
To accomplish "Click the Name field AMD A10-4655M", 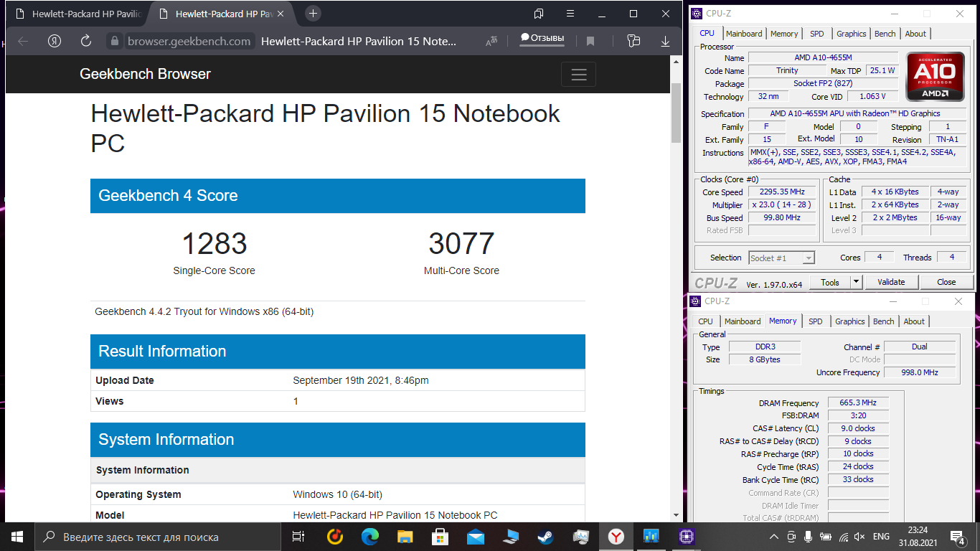I will tap(823, 57).
